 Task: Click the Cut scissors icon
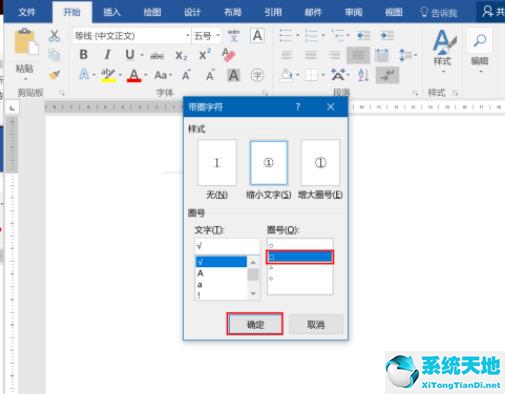(x=54, y=36)
